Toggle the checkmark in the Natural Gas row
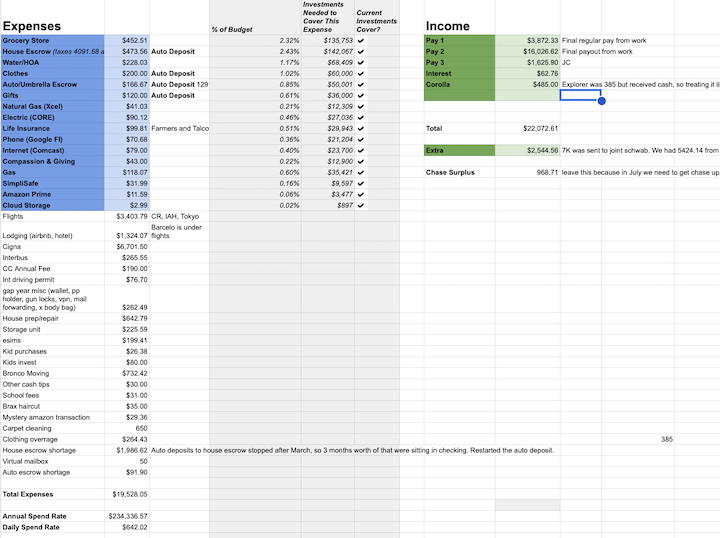The image size is (720, 538). 360,107
